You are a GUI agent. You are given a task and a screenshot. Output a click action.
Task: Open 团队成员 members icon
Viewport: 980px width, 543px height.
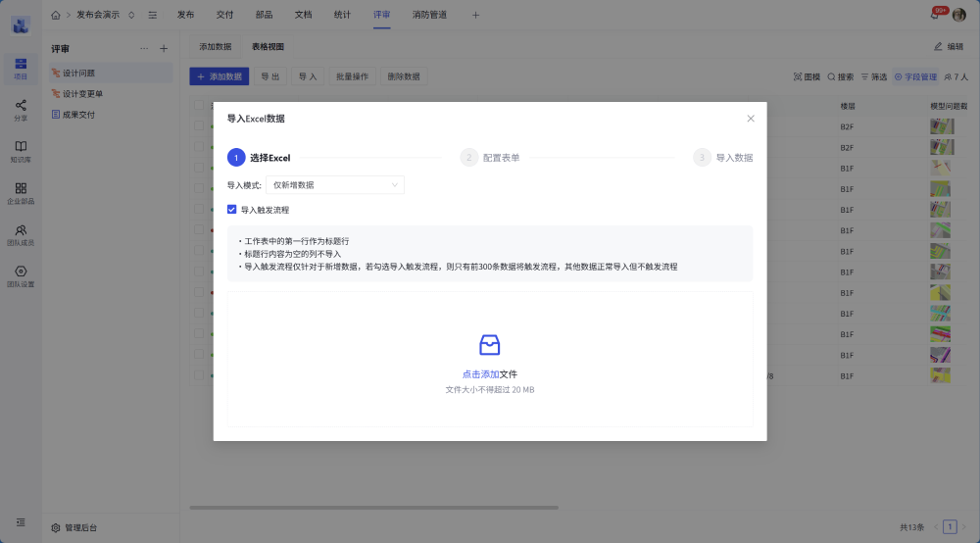[21, 230]
